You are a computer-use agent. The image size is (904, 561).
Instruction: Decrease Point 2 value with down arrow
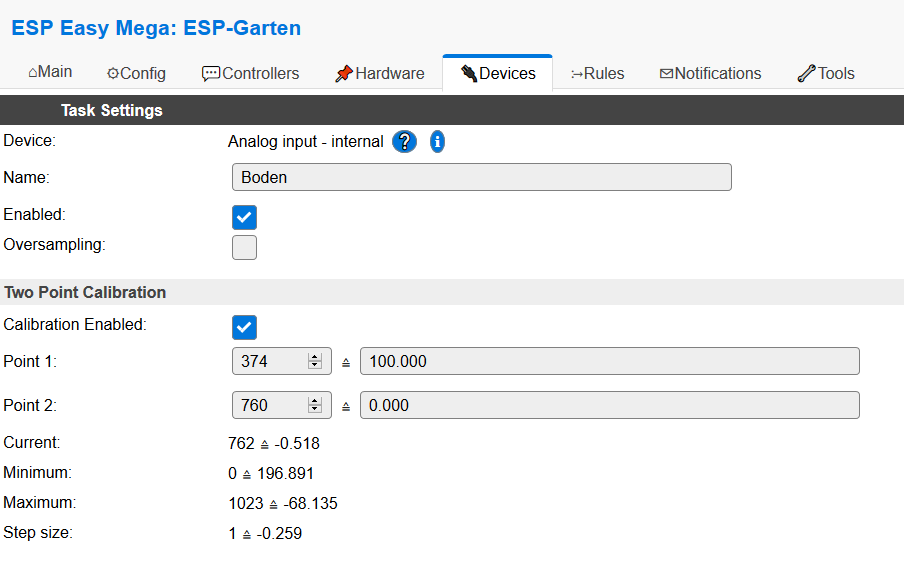tap(315, 409)
